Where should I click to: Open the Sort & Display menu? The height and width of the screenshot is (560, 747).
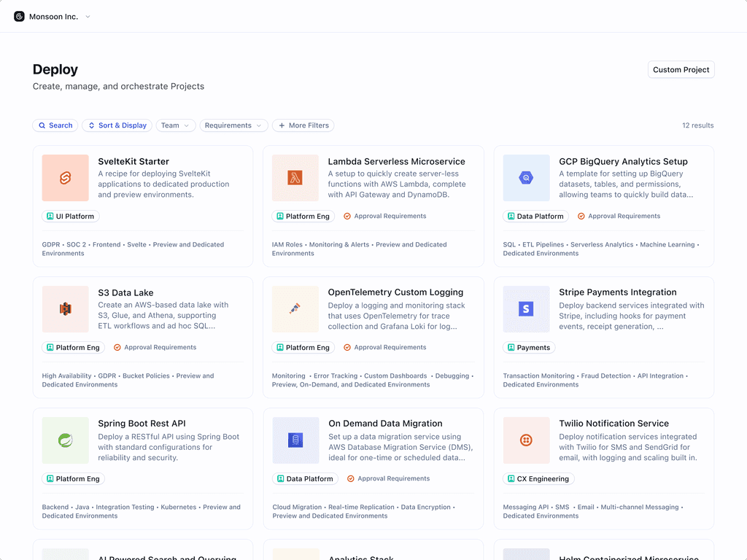pos(117,125)
